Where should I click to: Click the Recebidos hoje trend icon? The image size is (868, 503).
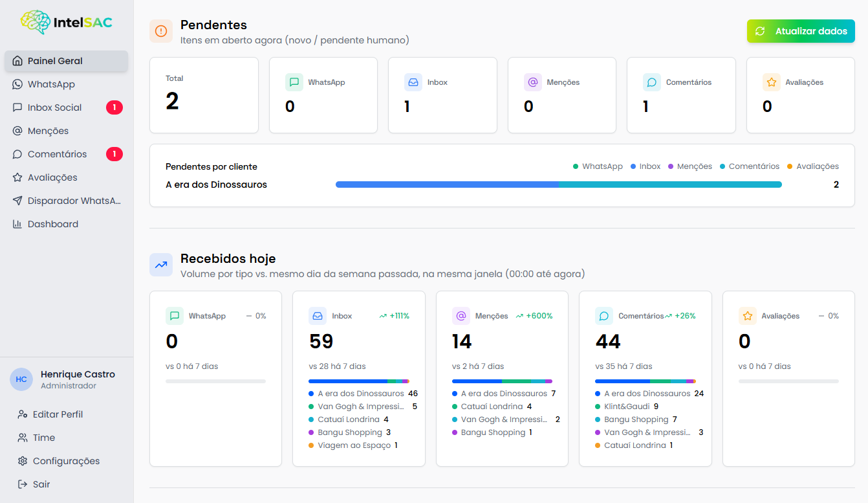tap(161, 264)
